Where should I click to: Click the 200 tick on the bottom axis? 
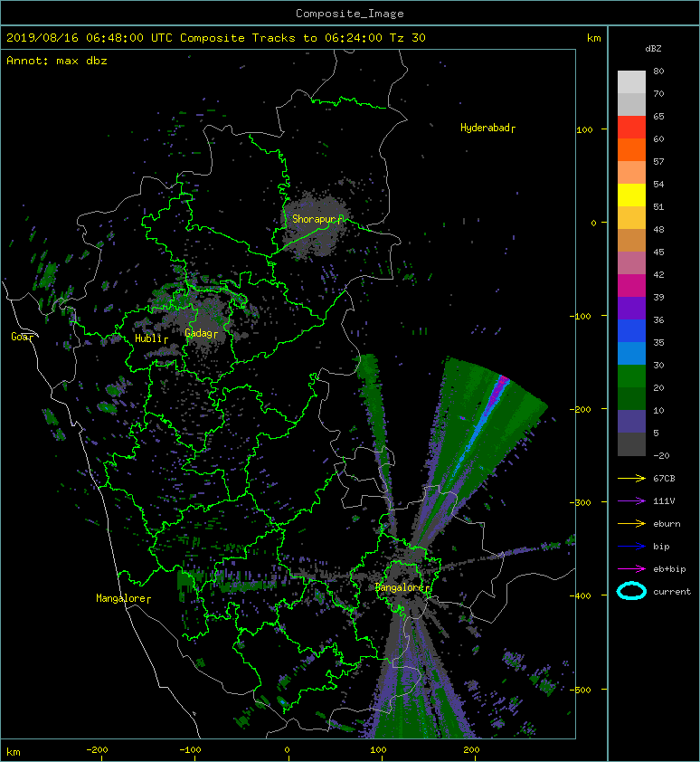pyautogui.click(x=471, y=750)
